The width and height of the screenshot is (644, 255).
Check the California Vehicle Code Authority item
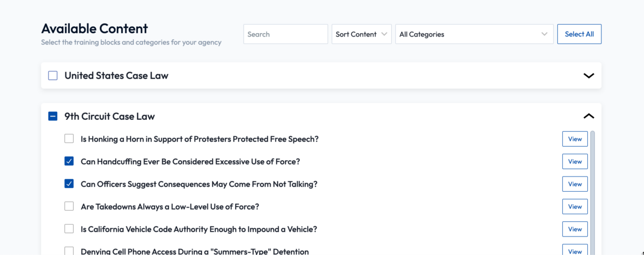69,229
